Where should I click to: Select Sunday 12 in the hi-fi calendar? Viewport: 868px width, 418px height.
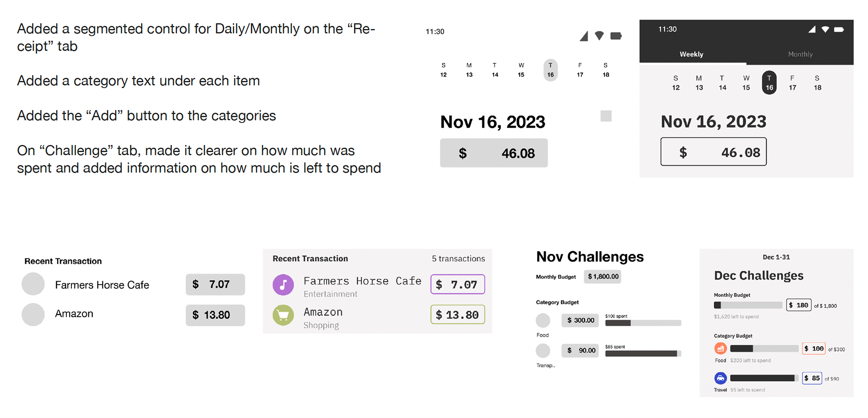click(676, 83)
